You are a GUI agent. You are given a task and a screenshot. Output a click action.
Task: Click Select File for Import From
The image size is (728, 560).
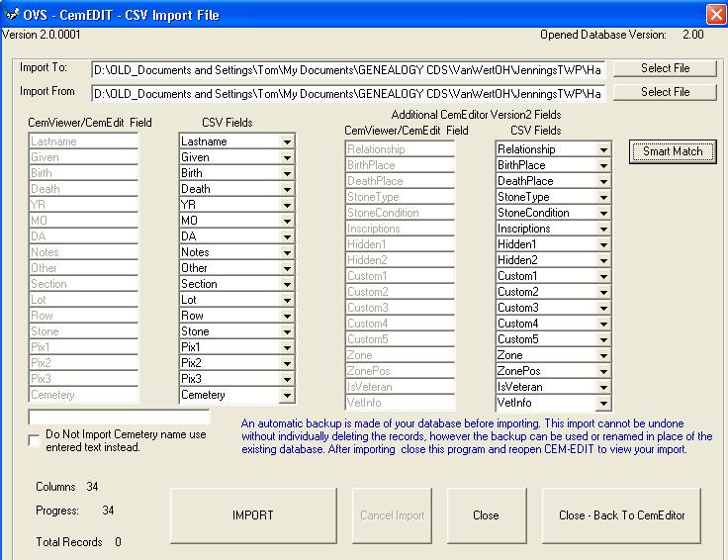(665, 92)
